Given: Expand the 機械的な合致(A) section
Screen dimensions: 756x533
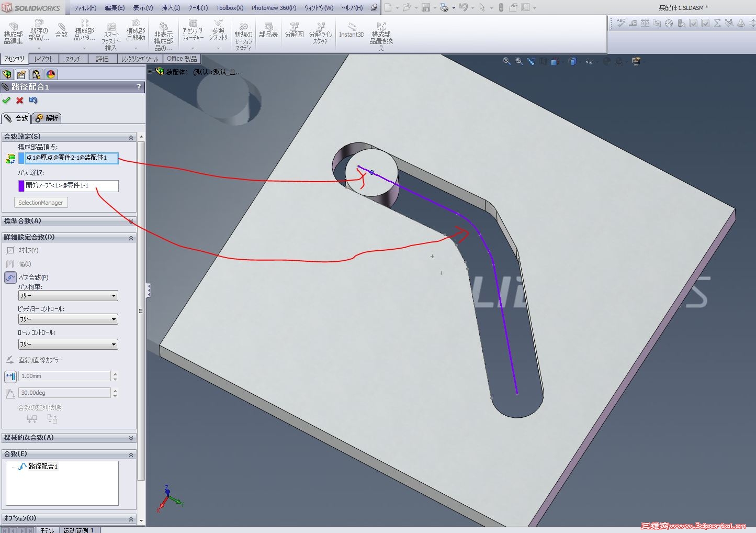Looking at the screenshot, I should (131, 438).
